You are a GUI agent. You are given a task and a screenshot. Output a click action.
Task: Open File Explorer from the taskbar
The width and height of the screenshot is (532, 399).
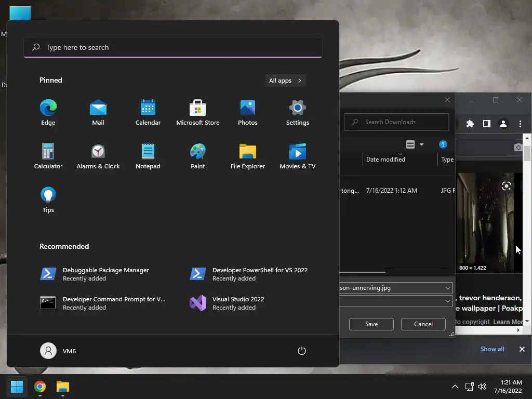coord(63,387)
